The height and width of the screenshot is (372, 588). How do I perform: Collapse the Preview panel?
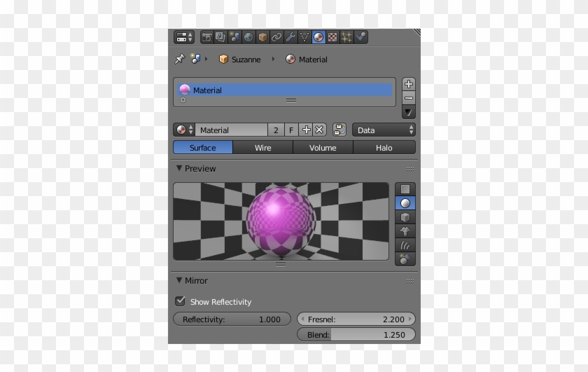coord(179,168)
